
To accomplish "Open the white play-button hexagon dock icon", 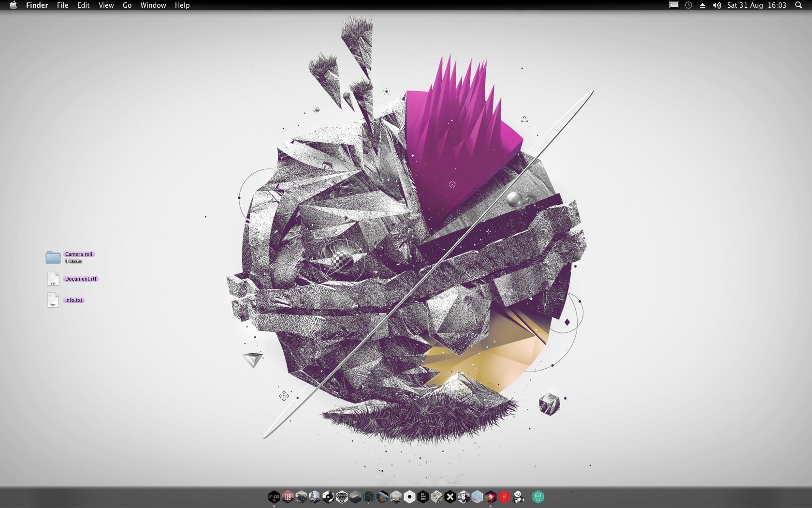I will 328,497.
